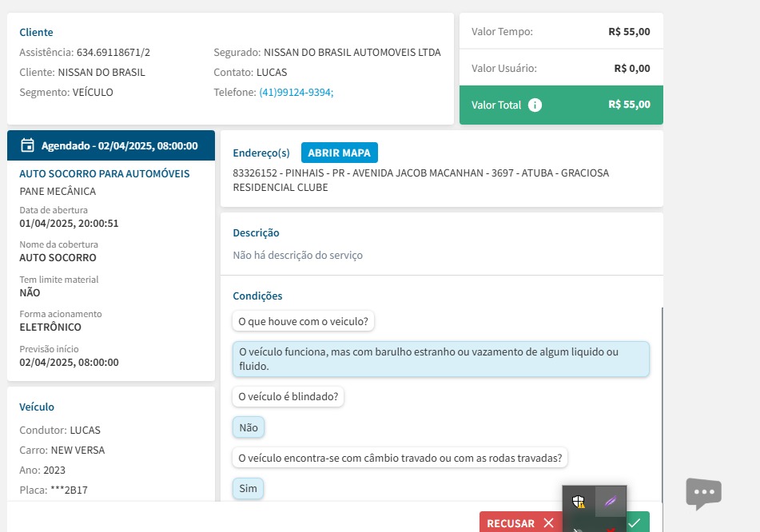Click the 'Não' answer bubble
The image size is (760, 532).
(249, 427)
